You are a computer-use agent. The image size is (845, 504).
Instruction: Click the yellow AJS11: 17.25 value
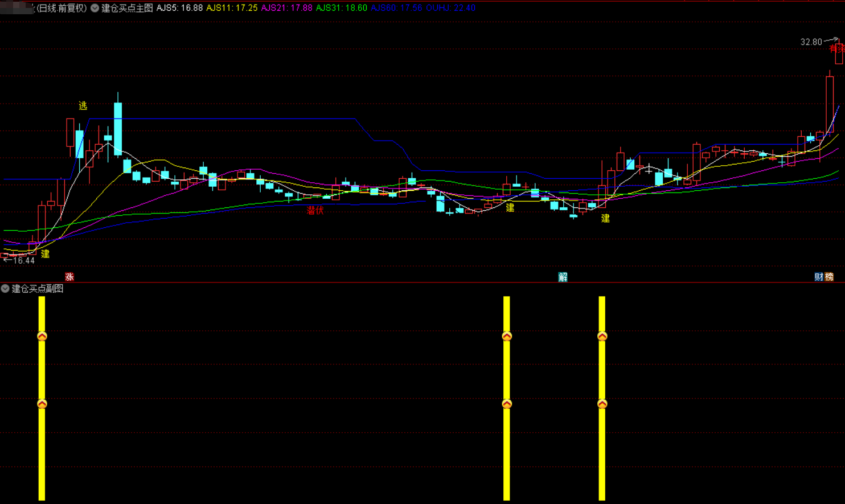point(232,8)
